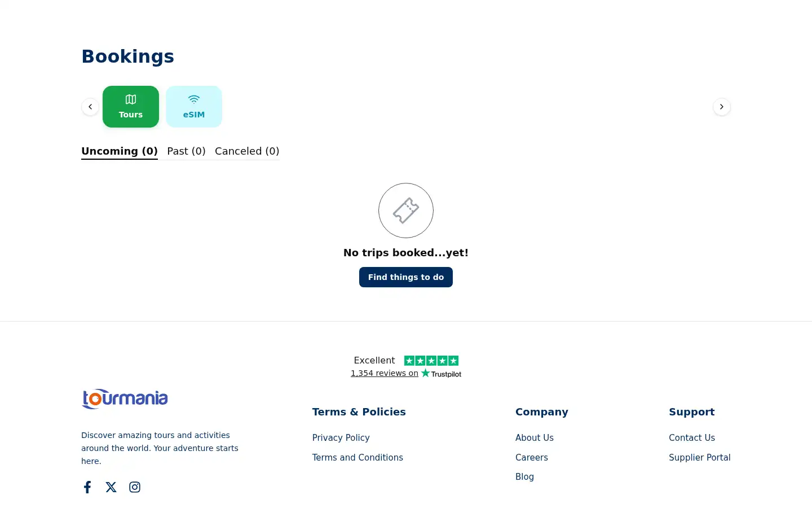Click the left carousel arrow
Screen dimensions: 812x508
point(90,107)
